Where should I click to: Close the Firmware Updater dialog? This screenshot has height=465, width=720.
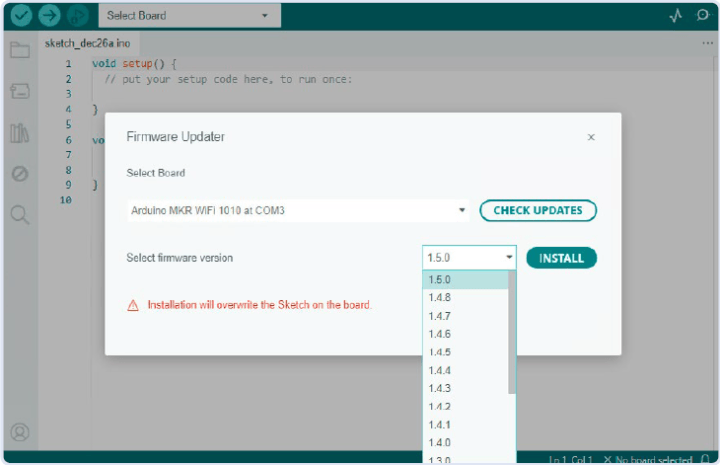(591, 137)
